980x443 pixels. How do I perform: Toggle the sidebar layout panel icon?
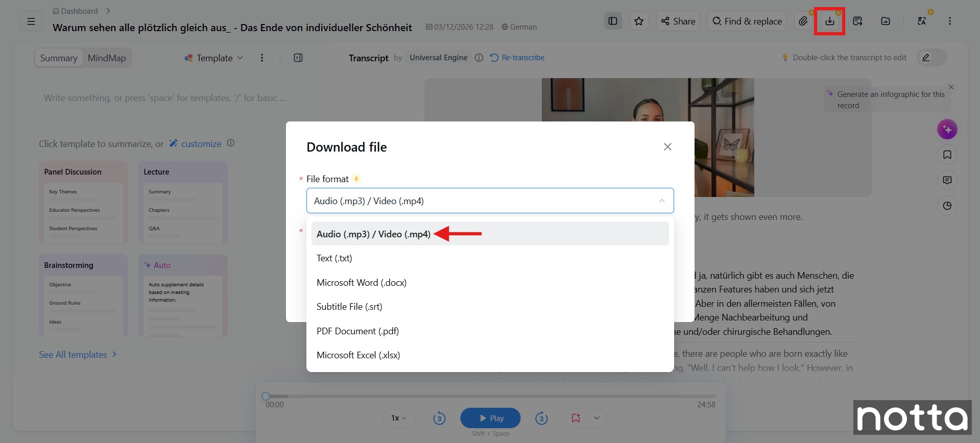point(613,21)
